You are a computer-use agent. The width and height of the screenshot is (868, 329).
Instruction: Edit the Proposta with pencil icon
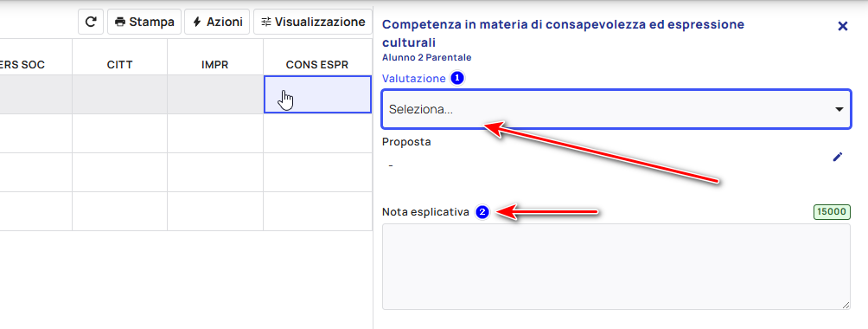(838, 157)
